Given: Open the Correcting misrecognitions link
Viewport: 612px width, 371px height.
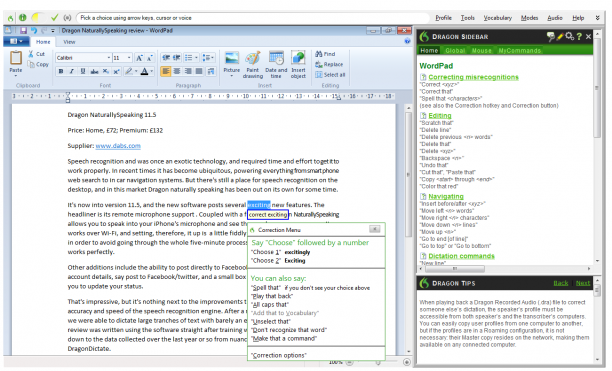Looking at the screenshot, I should 473,77.
